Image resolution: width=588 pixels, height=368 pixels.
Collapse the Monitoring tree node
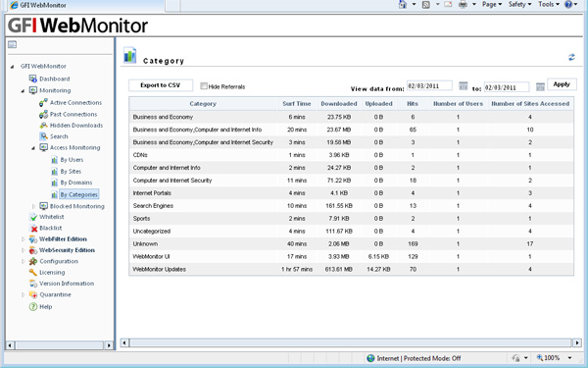(x=23, y=91)
